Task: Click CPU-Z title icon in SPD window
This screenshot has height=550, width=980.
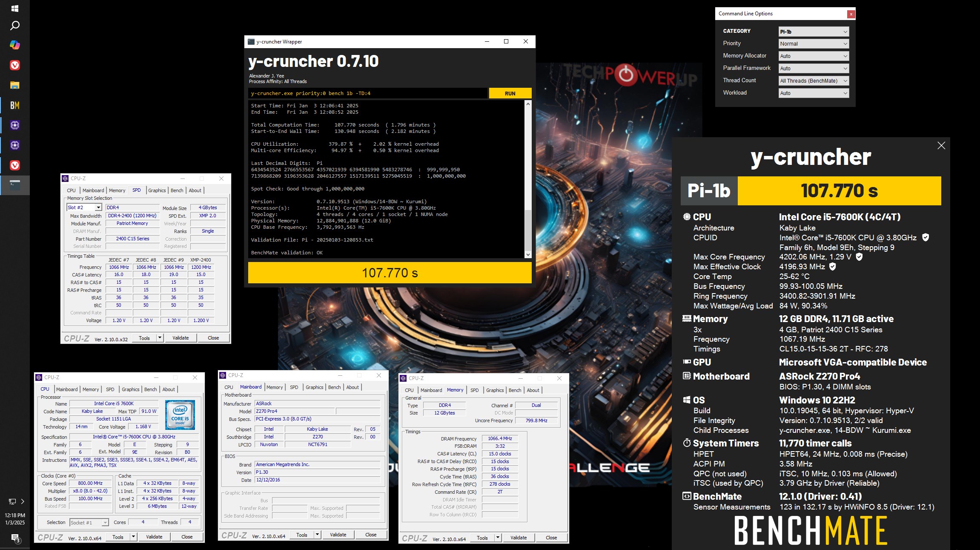Action: 65,179
